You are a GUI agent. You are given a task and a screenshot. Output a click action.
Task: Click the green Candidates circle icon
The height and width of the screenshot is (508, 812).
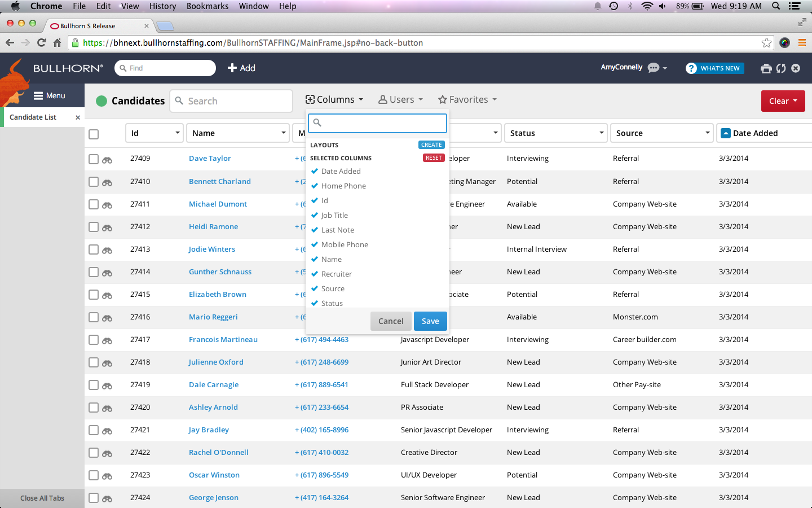101,101
